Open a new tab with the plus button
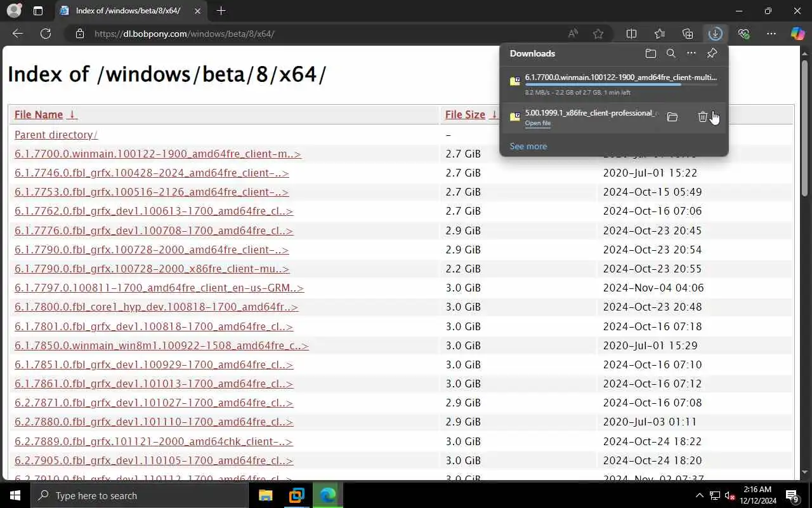 [x=221, y=11]
